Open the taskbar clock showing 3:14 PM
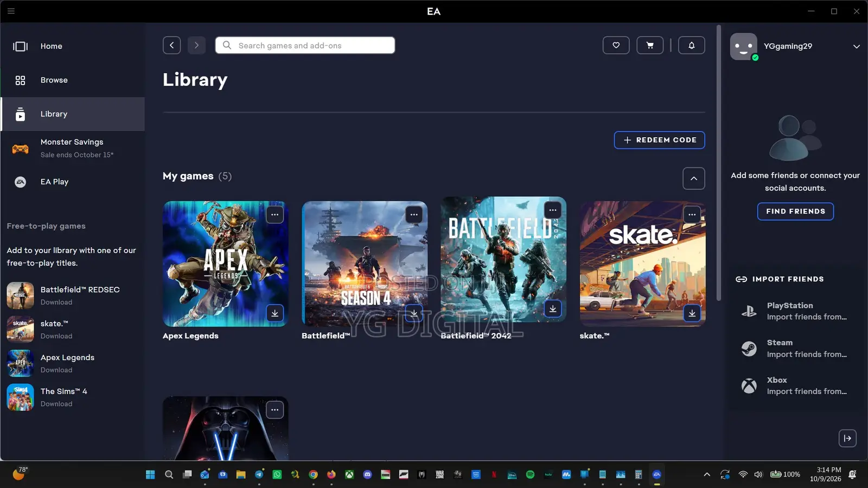Image resolution: width=868 pixels, height=488 pixels. [x=826, y=474]
